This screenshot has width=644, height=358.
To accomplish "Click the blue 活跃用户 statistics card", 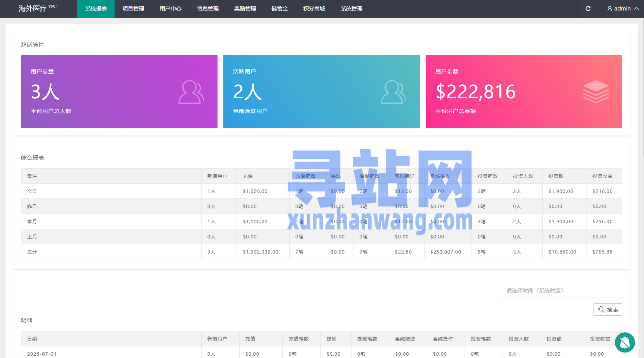I will click(322, 91).
